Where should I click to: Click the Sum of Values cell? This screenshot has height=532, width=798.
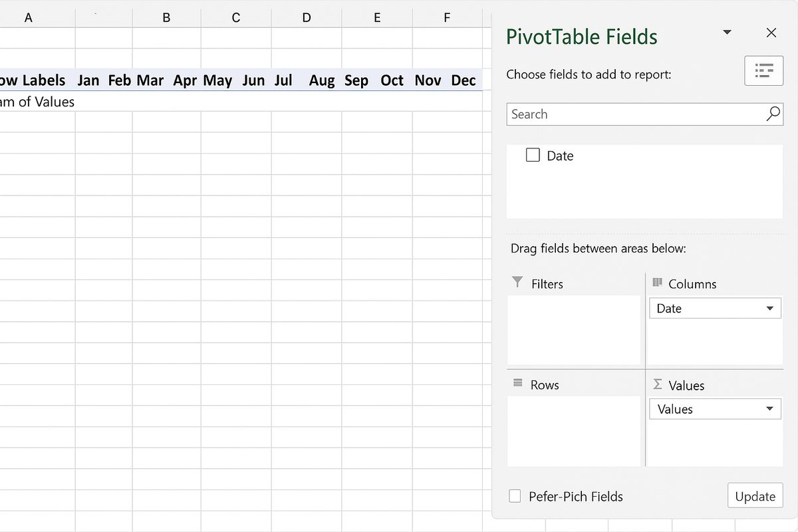tap(37, 102)
